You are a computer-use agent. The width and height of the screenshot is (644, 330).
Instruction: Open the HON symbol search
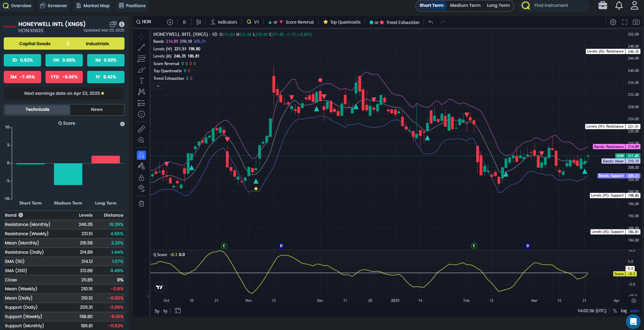(144, 22)
